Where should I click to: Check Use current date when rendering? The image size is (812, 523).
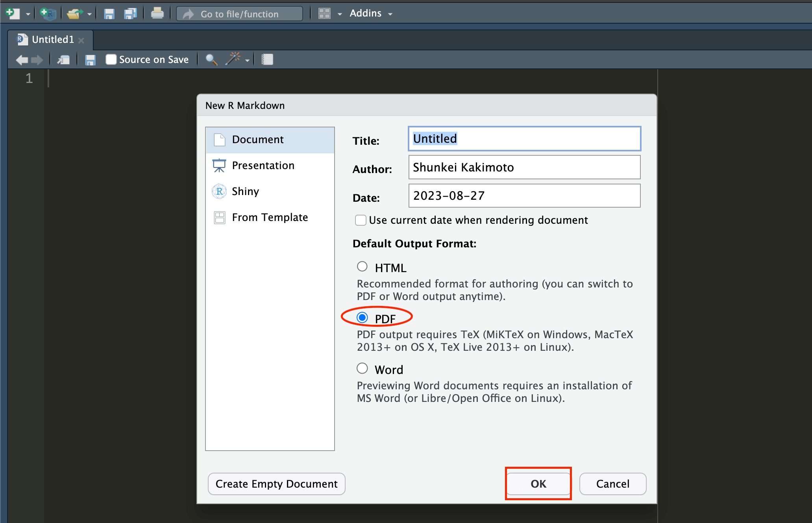(361, 220)
